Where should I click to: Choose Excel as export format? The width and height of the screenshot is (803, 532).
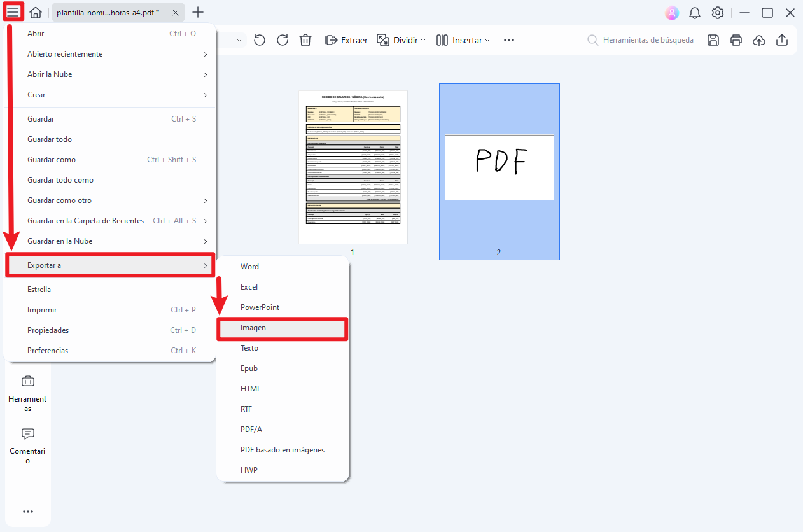pos(249,286)
